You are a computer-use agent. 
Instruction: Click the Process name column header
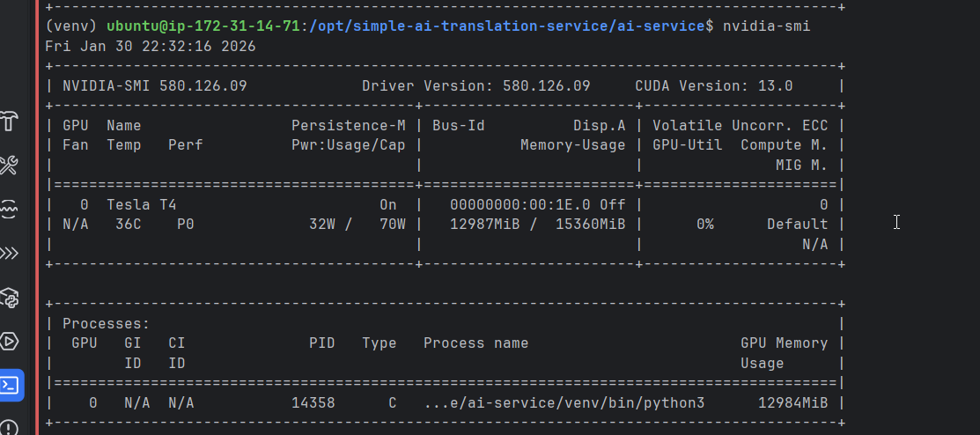click(475, 343)
